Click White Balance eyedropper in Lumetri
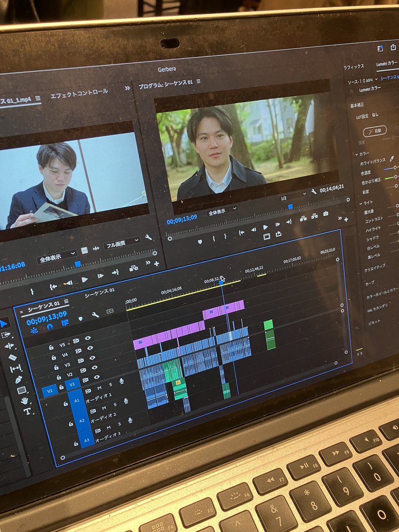399x532 pixels. pos(391,158)
